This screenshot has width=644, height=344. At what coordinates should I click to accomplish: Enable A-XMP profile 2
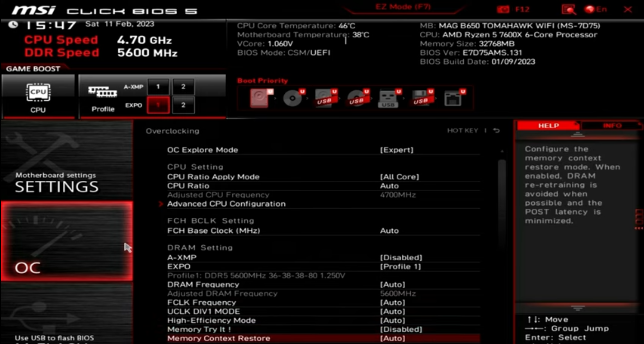[x=183, y=86]
